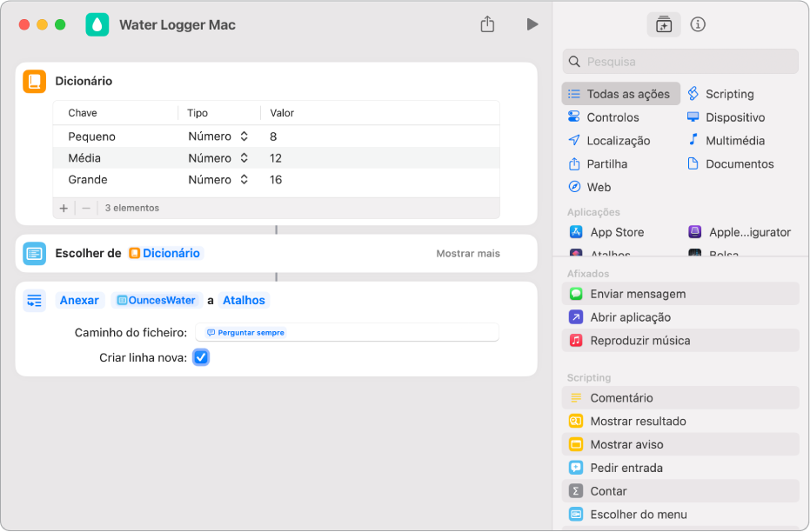Click the Water Logger Mac shortcut droplet icon
The height and width of the screenshot is (532, 810).
point(97,24)
